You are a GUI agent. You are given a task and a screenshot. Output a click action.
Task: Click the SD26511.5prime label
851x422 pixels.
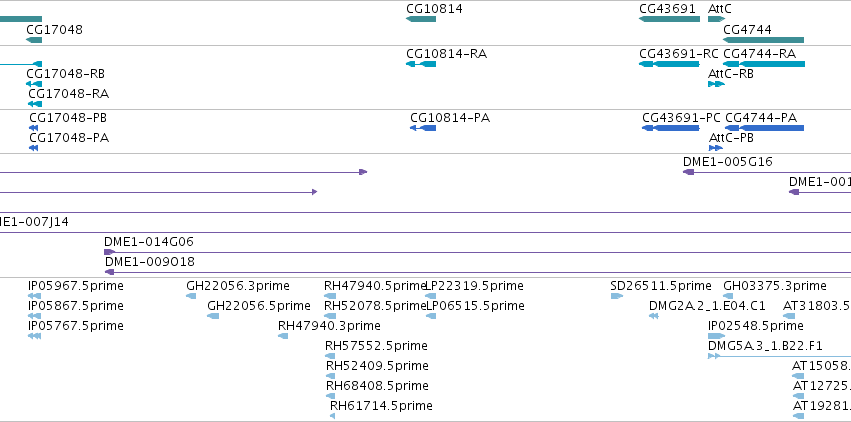(x=661, y=286)
